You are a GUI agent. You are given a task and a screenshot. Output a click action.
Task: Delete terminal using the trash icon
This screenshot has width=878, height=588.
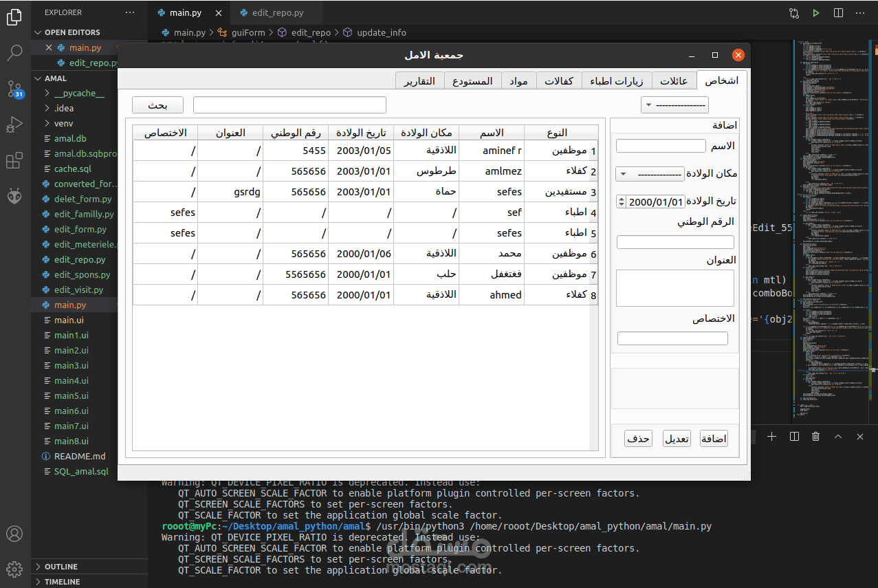click(815, 437)
